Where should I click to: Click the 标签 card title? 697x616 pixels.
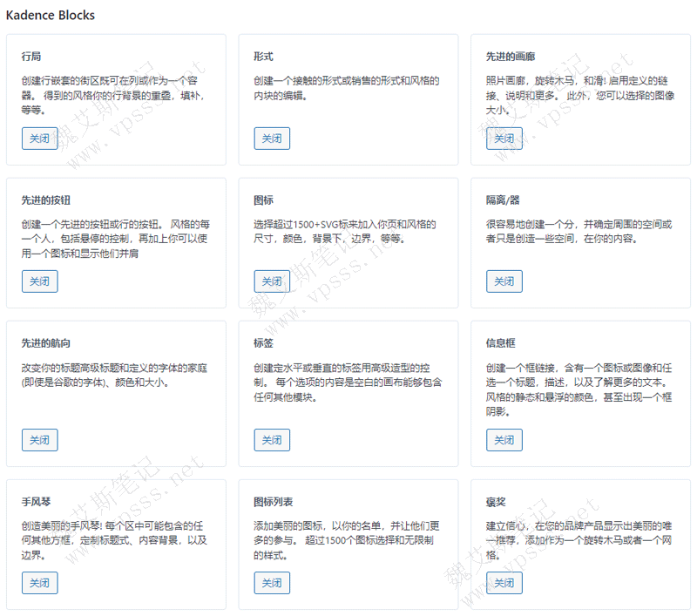[263, 343]
